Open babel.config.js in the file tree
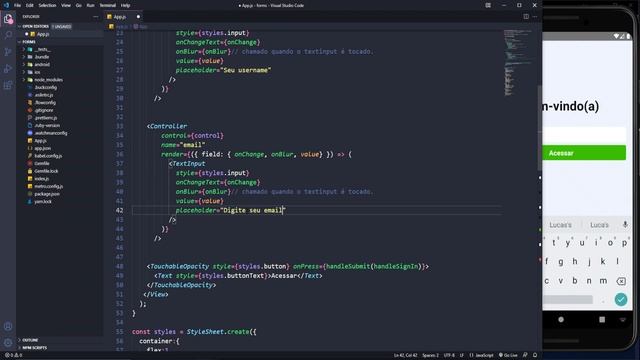Image resolution: width=640 pixels, height=360 pixels. click(48, 156)
